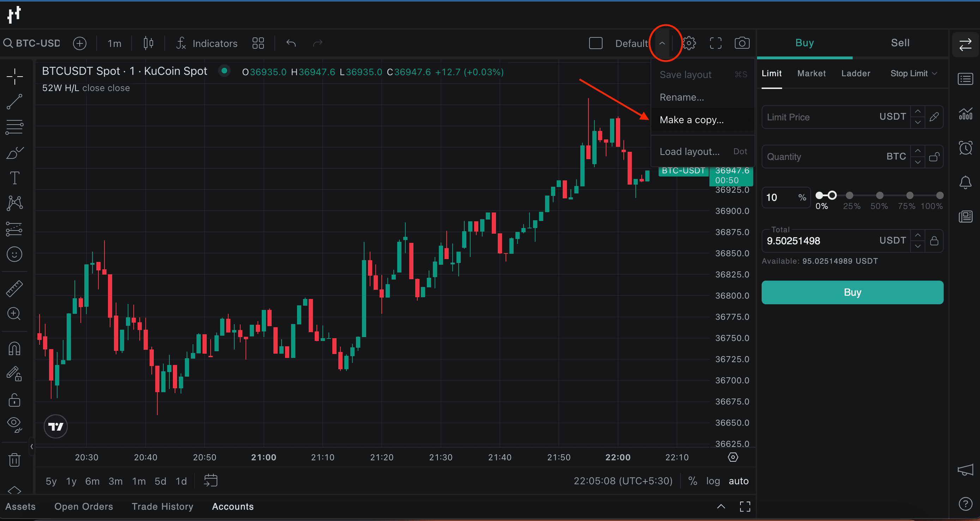Viewport: 980px width, 521px height.
Task: Take a chart snapshot with camera icon
Action: [x=742, y=43]
